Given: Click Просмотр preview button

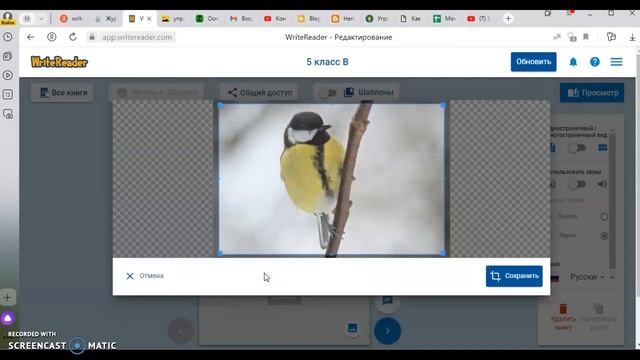Looking at the screenshot, I should pos(592,93).
